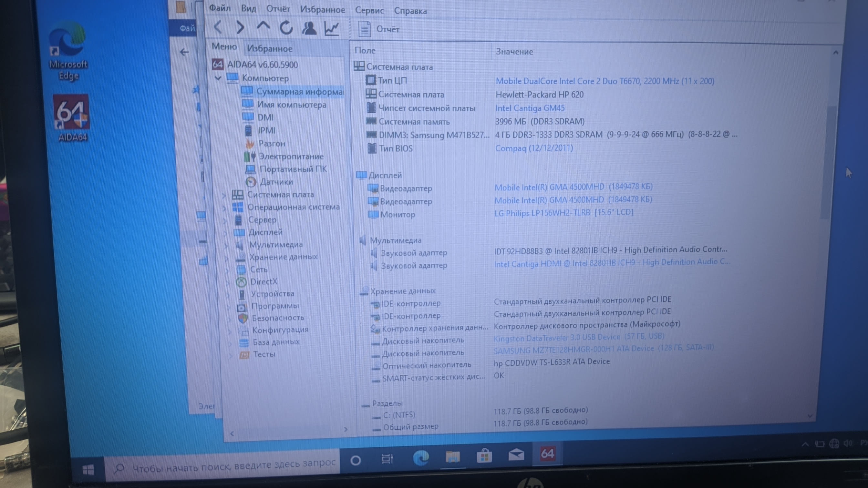The image size is (868, 488).
Task: Click the Forward navigation arrow in AIDA64 toolbar
Action: tap(240, 27)
